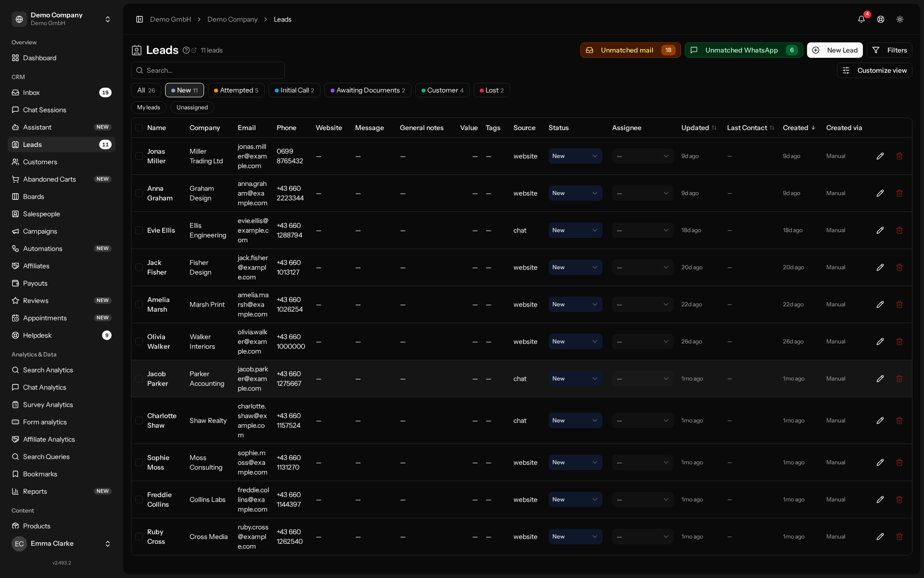Switch to the Awaiting Documents tab

point(368,90)
